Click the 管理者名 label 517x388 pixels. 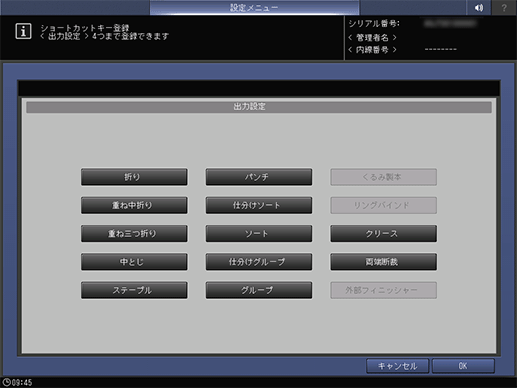(x=372, y=37)
